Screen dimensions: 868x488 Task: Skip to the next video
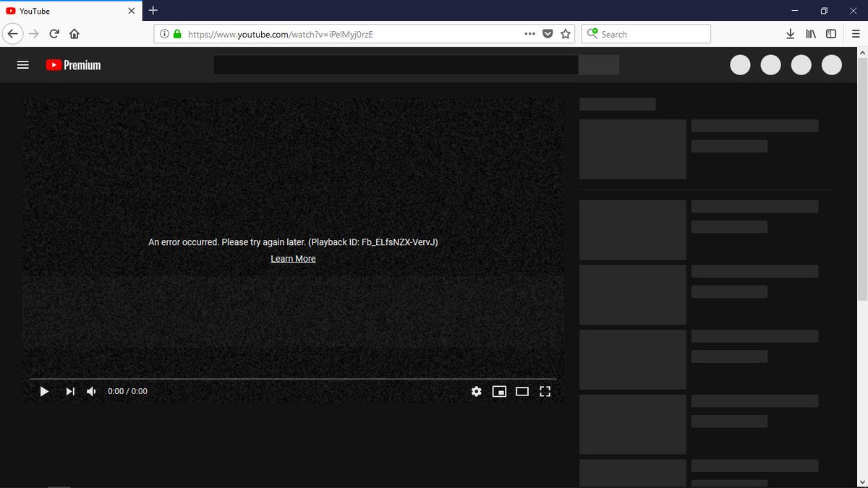(70, 391)
